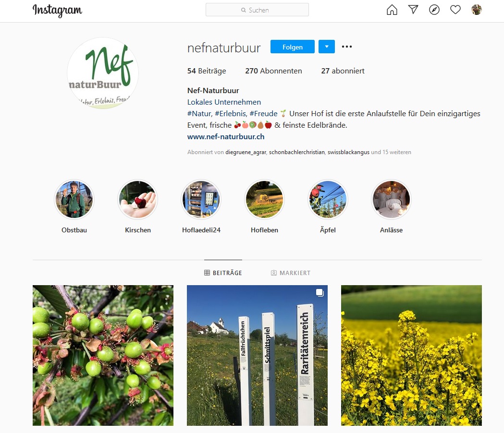504x433 pixels.
Task: Select the Beiträge tab
Action: (223, 273)
